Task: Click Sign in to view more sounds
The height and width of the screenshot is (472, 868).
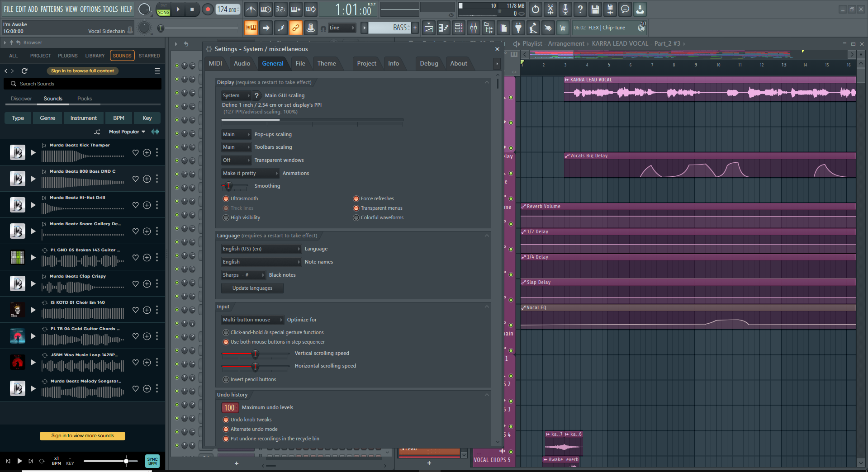Action: click(x=82, y=436)
